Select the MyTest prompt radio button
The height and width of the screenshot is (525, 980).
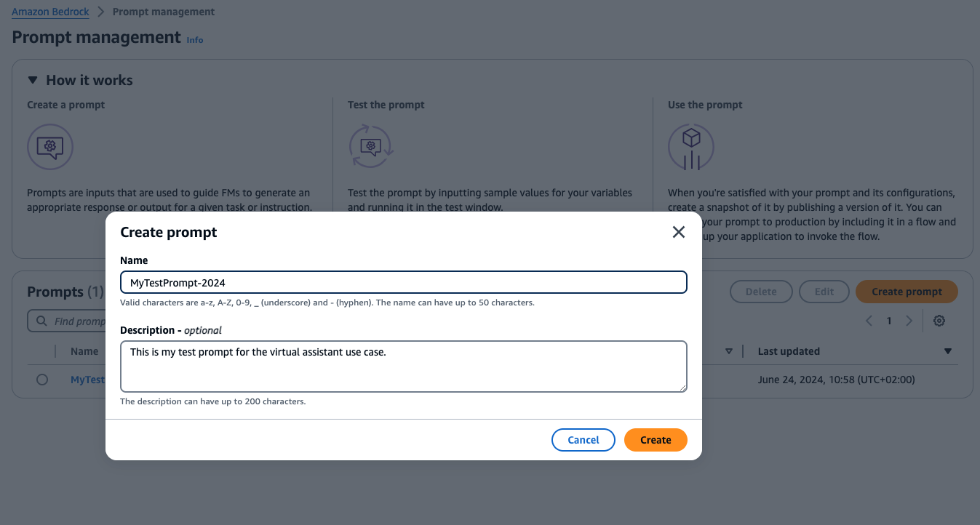click(x=42, y=380)
